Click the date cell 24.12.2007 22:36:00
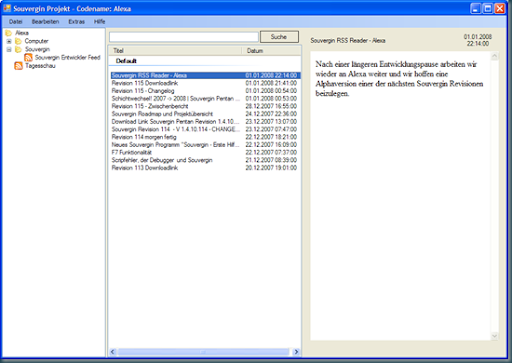 tap(271, 114)
